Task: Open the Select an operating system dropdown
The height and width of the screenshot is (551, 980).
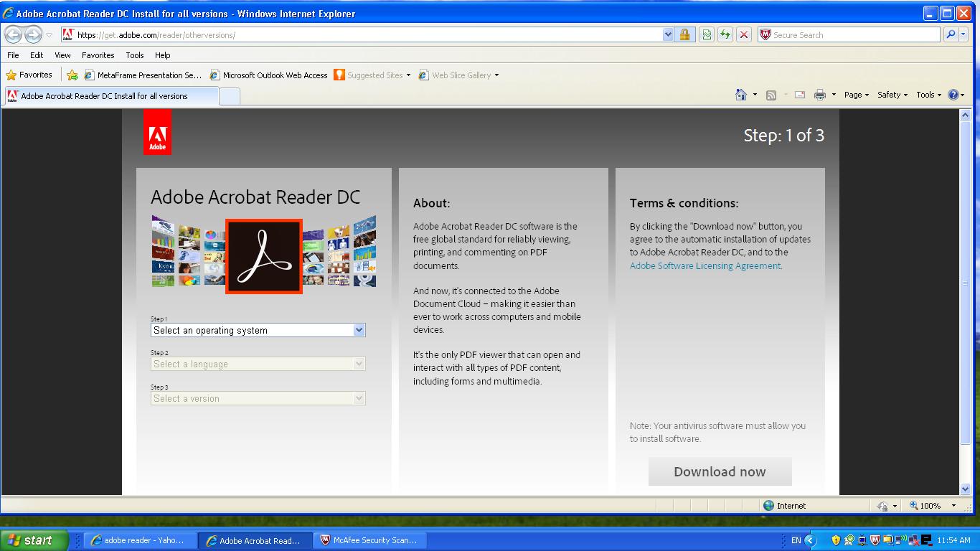Action: pyautogui.click(x=258, y=330)
